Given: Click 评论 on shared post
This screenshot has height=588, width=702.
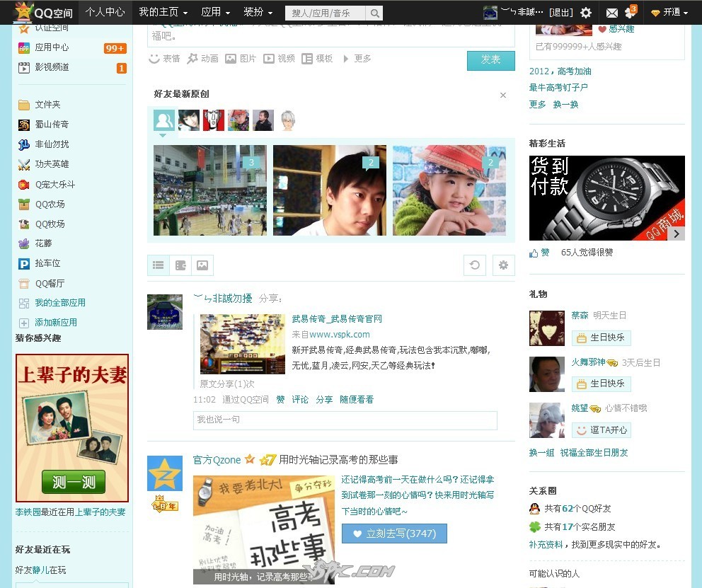Looking at the screenshot, I should (x=300, y=400).
